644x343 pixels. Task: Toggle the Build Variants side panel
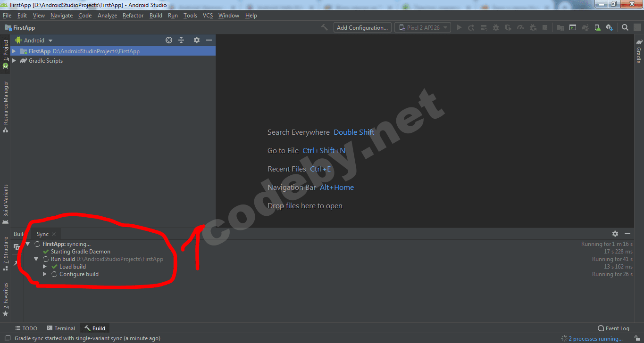click(x=5, y=204)
